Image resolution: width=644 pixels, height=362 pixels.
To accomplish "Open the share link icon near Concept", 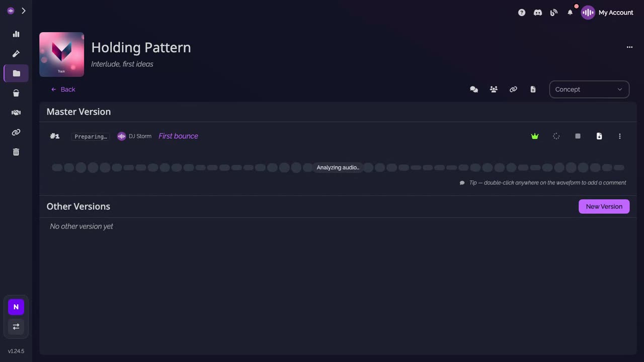I will [513, 89].
